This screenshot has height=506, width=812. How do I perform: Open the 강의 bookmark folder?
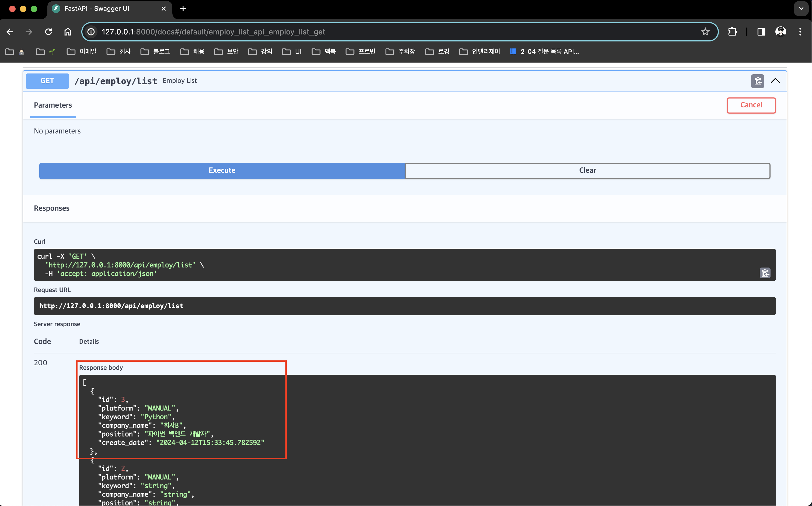[x=260, y=51]
